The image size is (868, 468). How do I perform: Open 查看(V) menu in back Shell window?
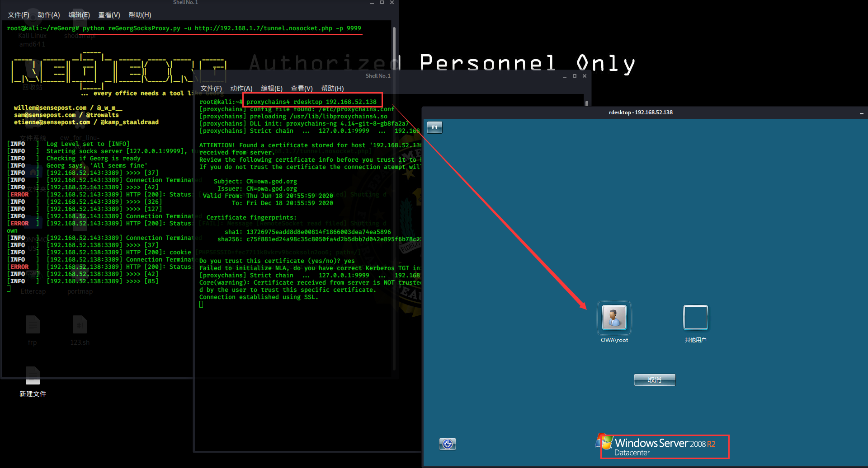tap(109, 15)
